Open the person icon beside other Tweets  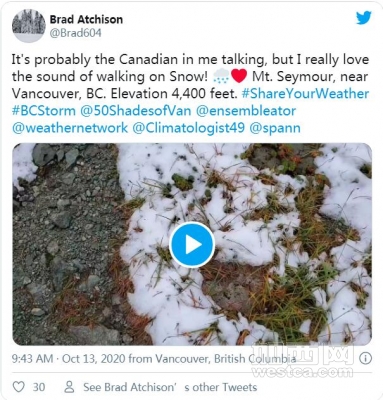[x=69, y=387]
